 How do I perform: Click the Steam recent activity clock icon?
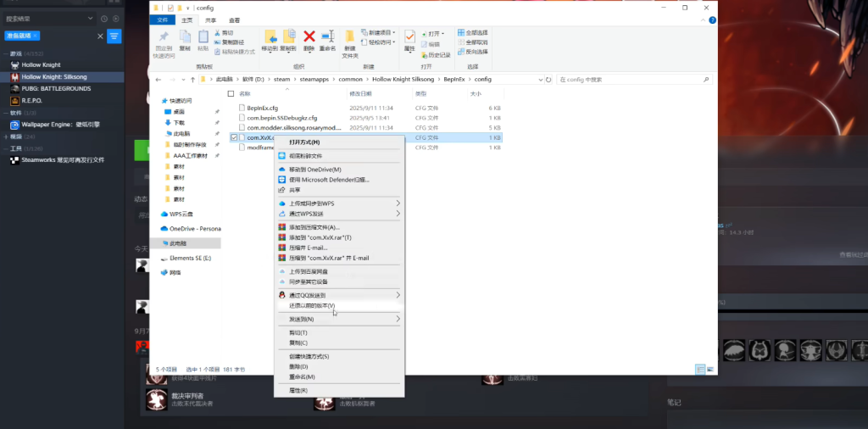pos(104,18)
